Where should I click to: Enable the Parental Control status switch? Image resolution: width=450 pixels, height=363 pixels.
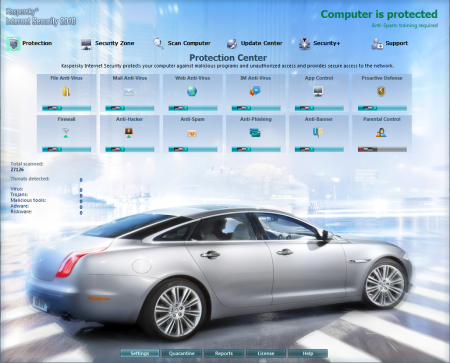click(382, 149)
